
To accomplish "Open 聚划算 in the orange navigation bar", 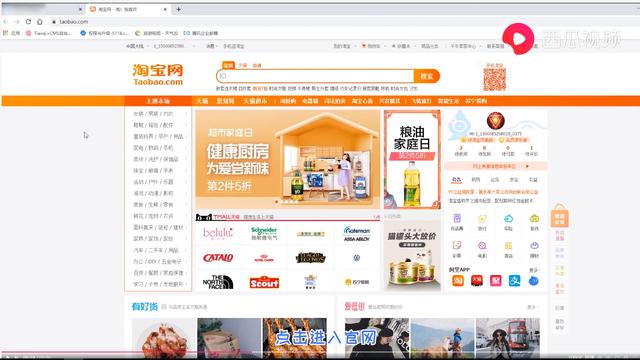I will click(225, 101).
